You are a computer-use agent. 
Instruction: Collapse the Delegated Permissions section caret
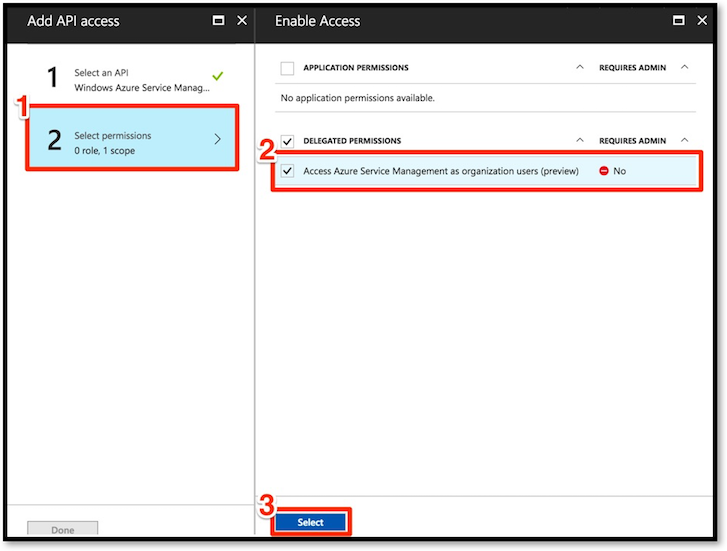click(x=580, y=140)
